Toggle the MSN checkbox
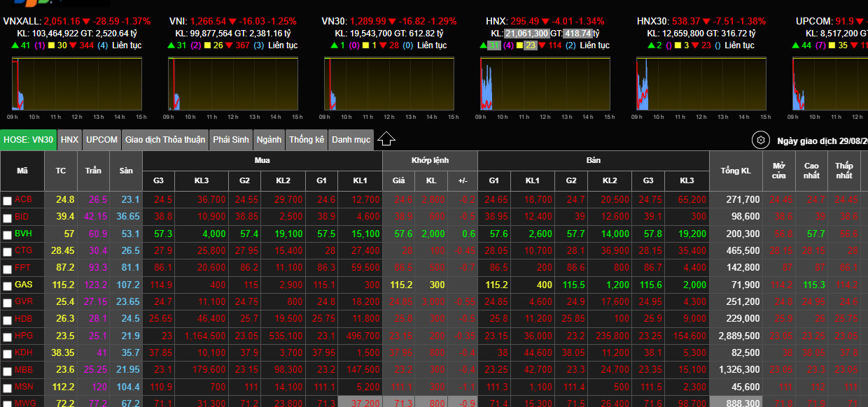868x407 pixels. [7, 387]
